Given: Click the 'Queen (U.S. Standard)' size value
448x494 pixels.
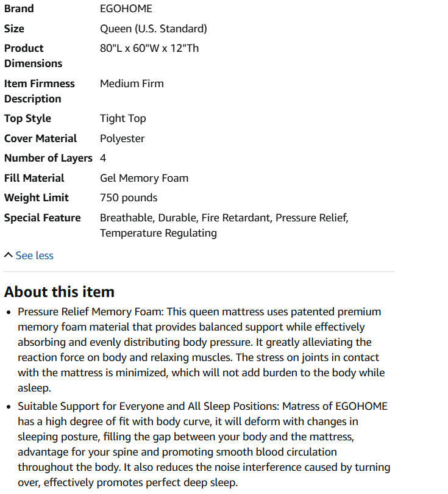Looking at the screenshot, I should coord(154,29).
